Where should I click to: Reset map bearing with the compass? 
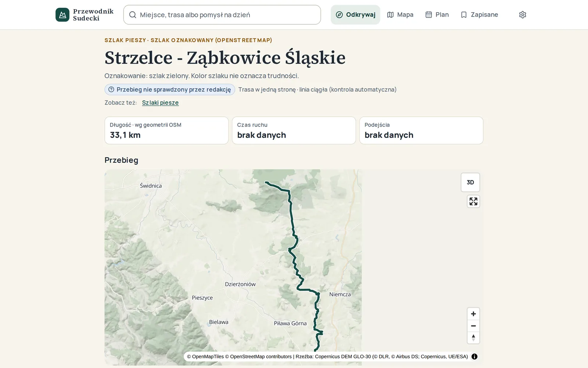[473, 337]
